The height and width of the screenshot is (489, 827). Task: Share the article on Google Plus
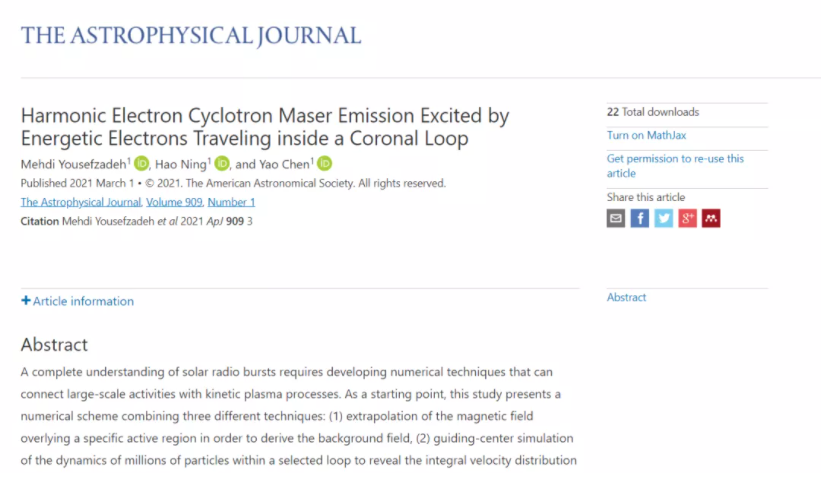(687, 218)
